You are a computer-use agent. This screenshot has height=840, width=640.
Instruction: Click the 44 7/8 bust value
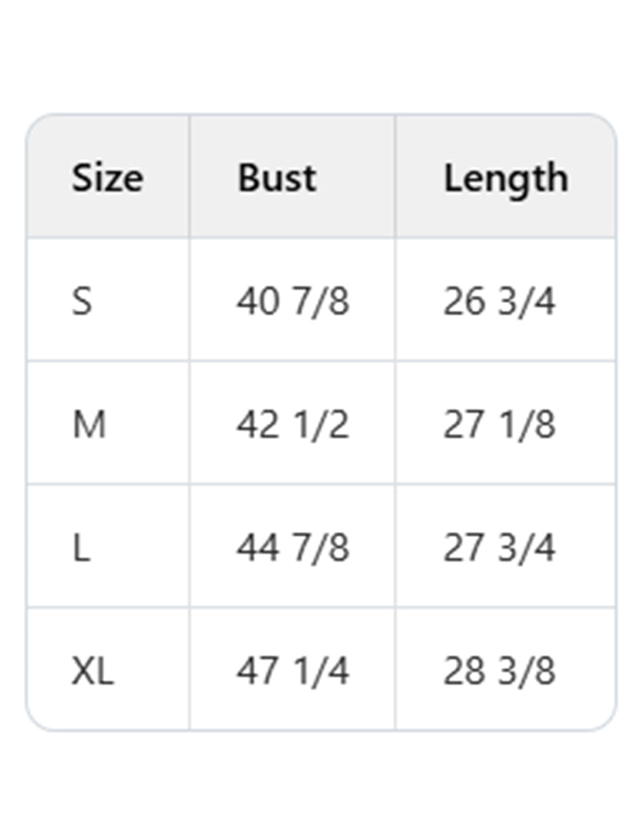pyautogui.click(x=293, y=548)
